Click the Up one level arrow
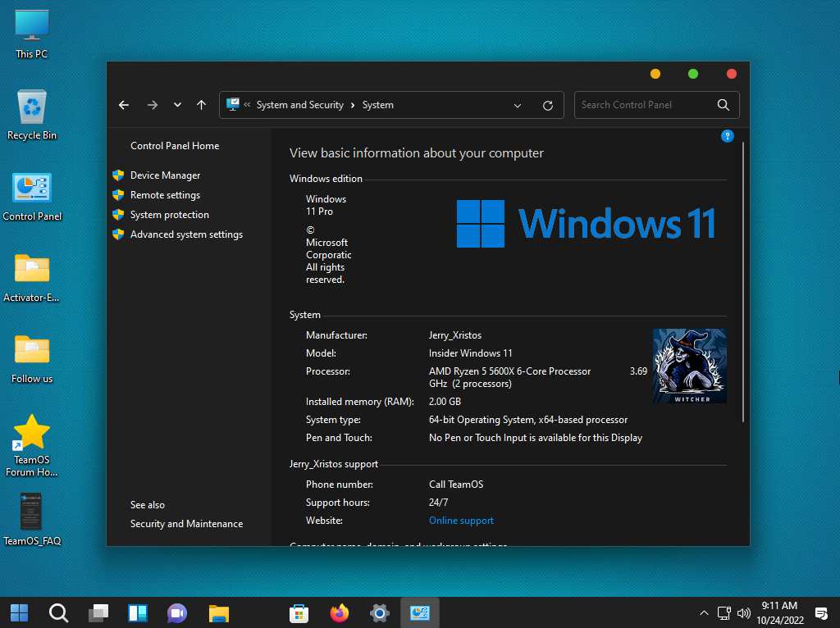Image resolution: width=840 pixels, height=628 pixels. point(201,105)
